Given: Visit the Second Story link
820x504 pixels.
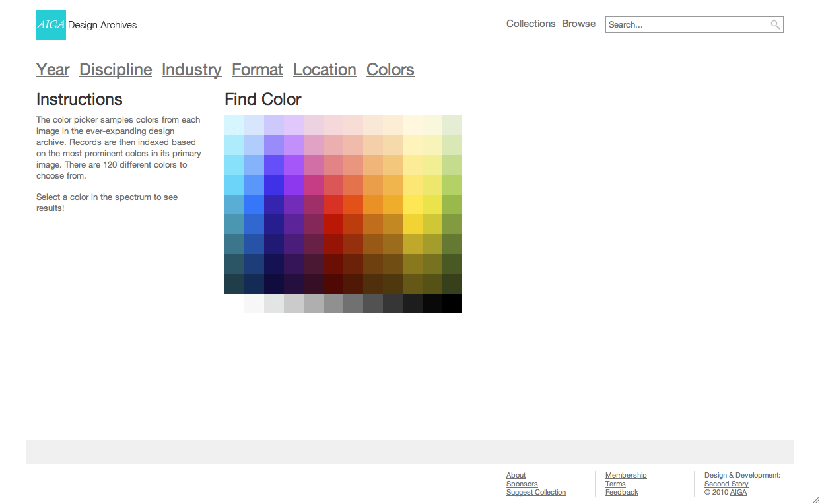Looking at the screenshot, I should coord(726,484).
